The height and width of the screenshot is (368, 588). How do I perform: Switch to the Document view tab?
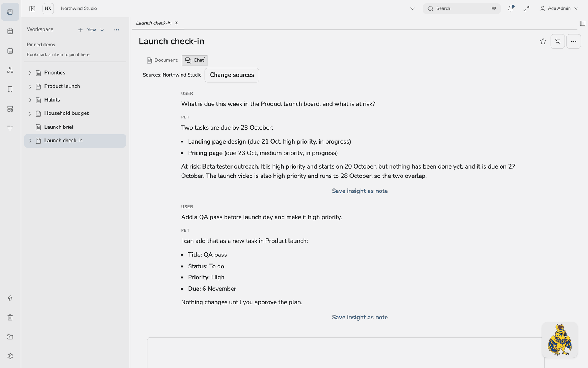click(162, 60)
